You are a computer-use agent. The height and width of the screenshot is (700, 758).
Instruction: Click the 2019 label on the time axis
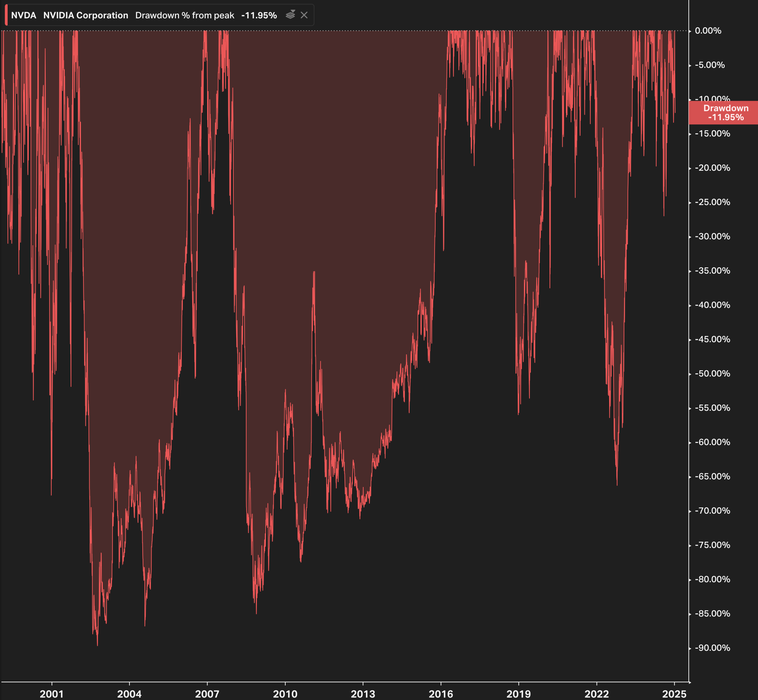tap(518, 694)
